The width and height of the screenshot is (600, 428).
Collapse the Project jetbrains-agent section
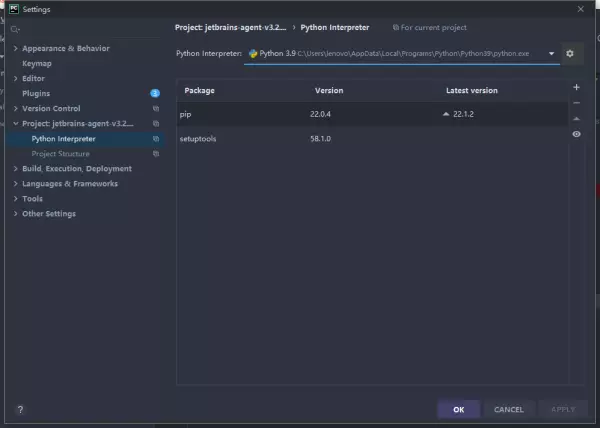[15, 124]
